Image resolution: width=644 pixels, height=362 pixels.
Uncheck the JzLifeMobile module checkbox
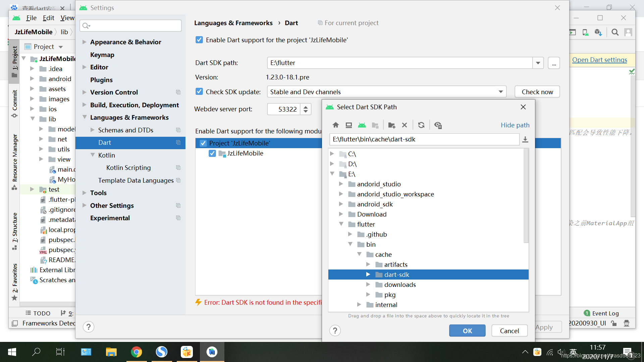(212, 153)
